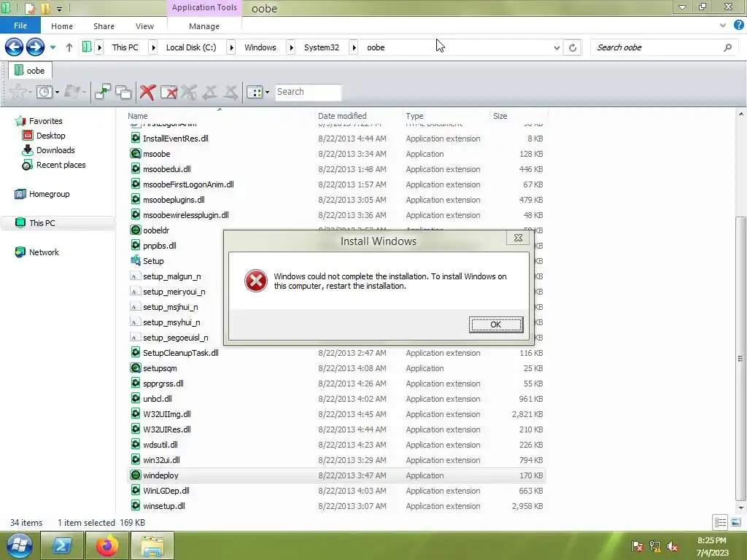The width and height of the screenshot is (747, 560).
Task: Select the Application Tools contextual tab
Action: click(204, 7)
